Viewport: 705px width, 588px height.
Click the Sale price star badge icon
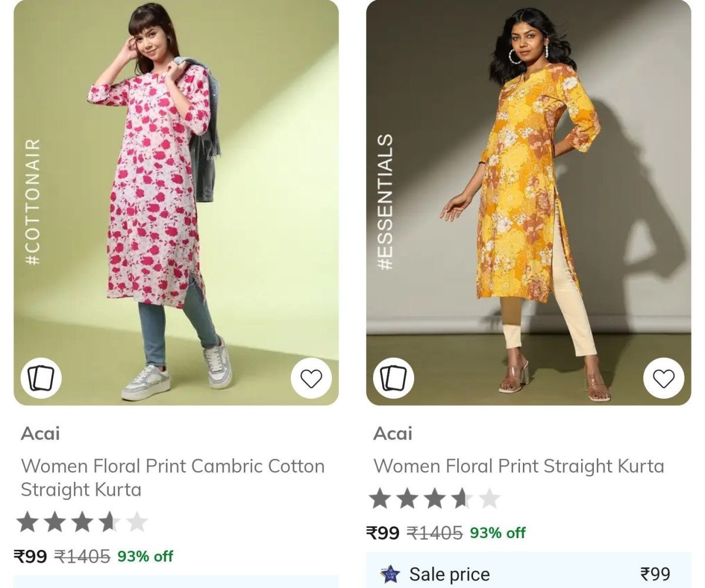click(390, 573)
